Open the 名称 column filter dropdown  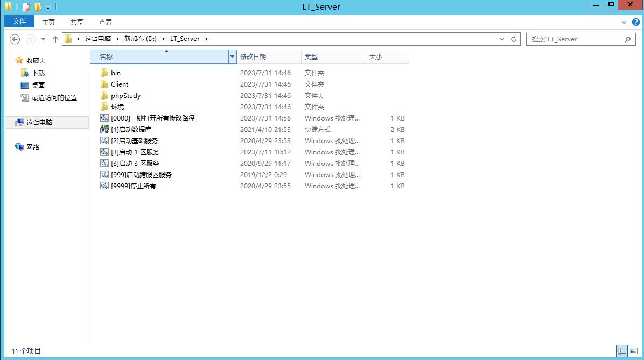pos(233,57)
